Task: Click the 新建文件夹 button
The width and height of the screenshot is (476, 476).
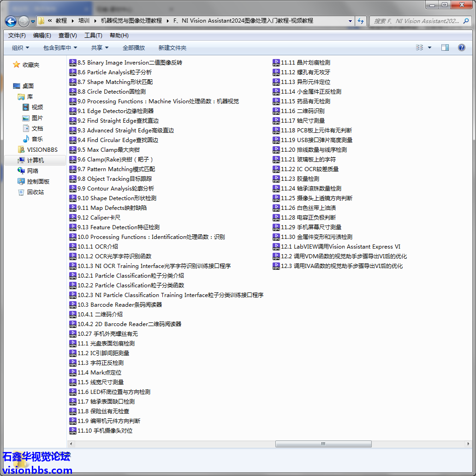Action: point(172,48)
